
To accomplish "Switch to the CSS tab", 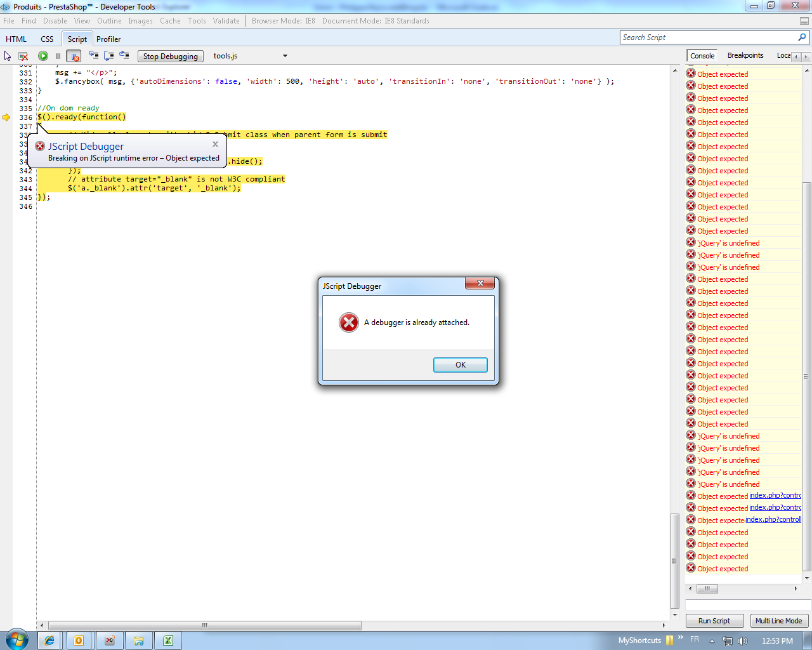I will coord(47,39).
